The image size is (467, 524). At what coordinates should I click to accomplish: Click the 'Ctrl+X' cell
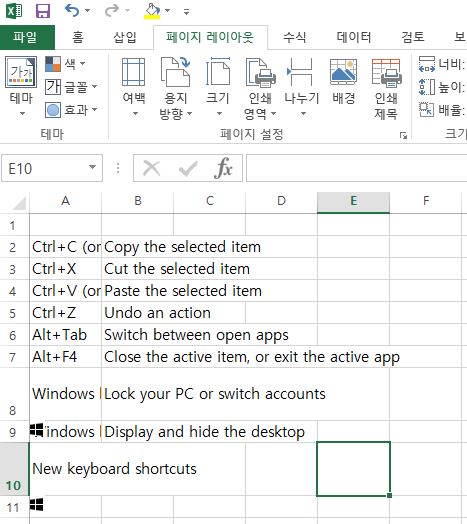point(66,269)
